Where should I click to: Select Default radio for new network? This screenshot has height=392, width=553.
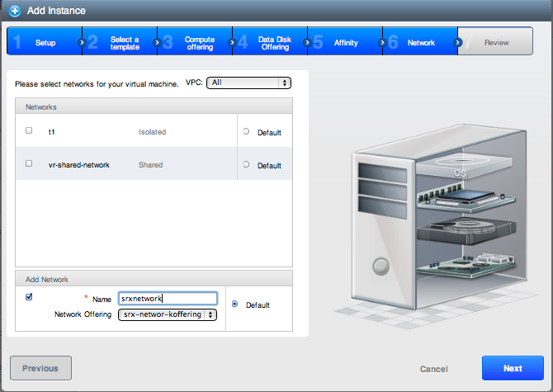click(235, 305)
